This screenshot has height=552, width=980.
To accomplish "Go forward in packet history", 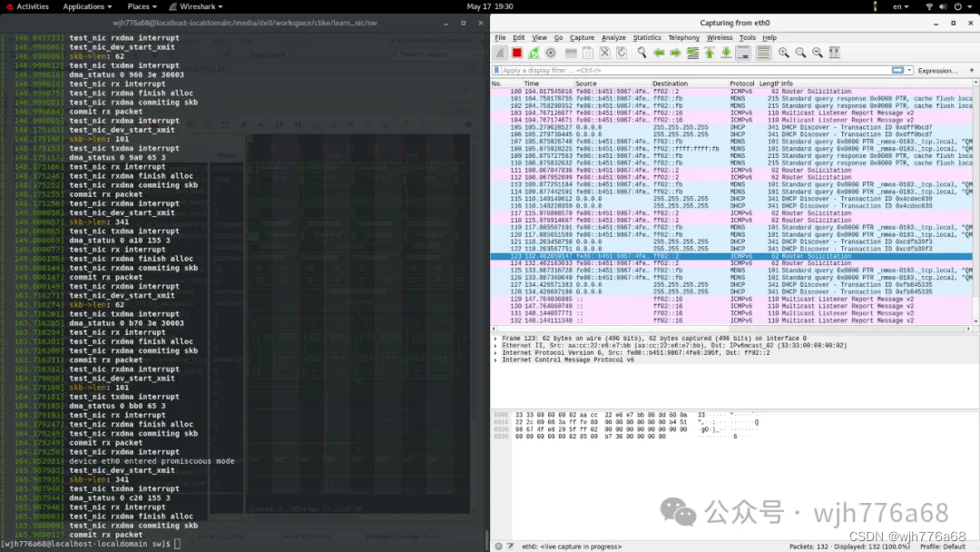I will click(x=676, y=54).
